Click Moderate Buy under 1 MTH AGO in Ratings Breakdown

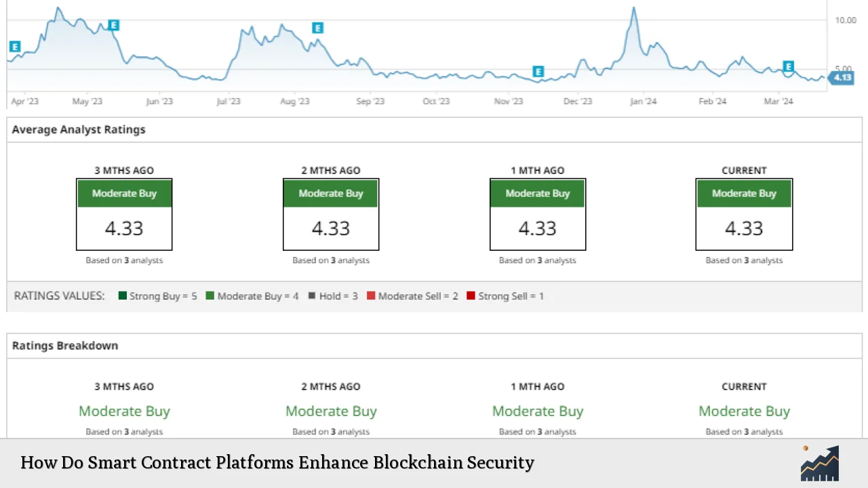[538, 411]
